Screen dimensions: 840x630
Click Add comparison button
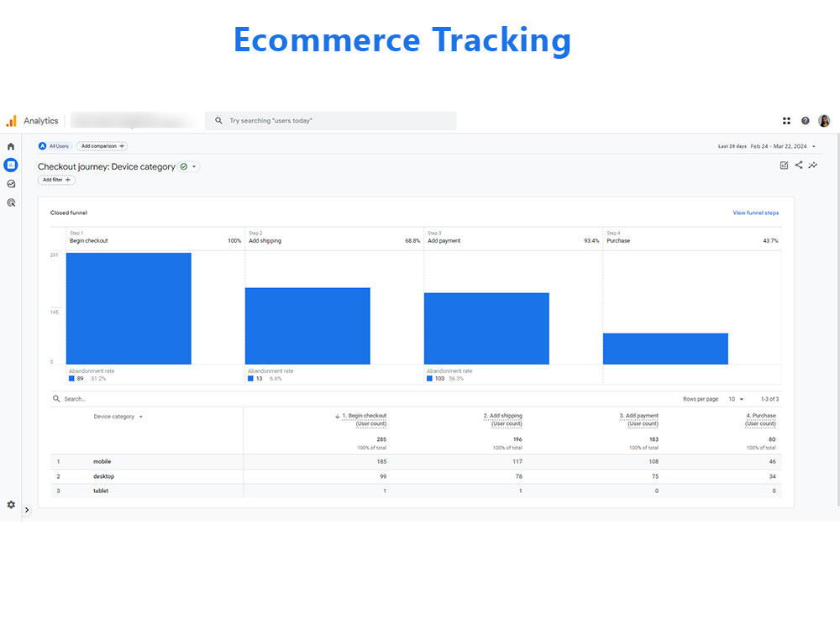coord(102,146)
